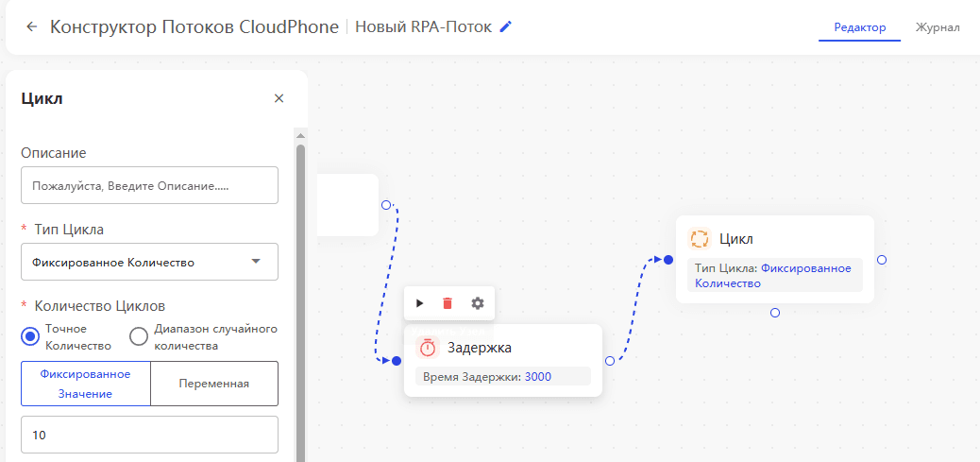This screenshot has height=462, width=980.
Task: Click the Цикл panel header text
Action: point(42,99)
